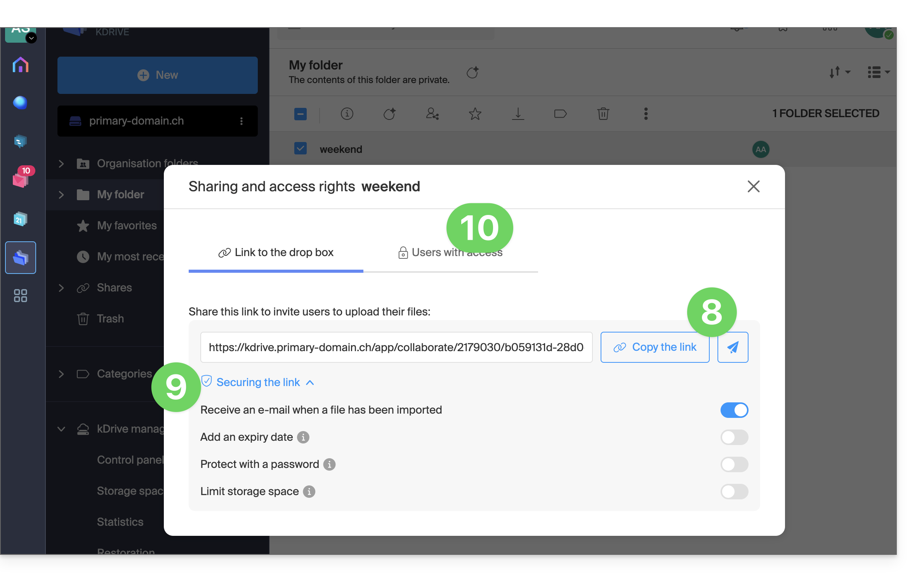Switch to the Users with access tab
This screenshot has width=924, height=582.
coord(450,253)
